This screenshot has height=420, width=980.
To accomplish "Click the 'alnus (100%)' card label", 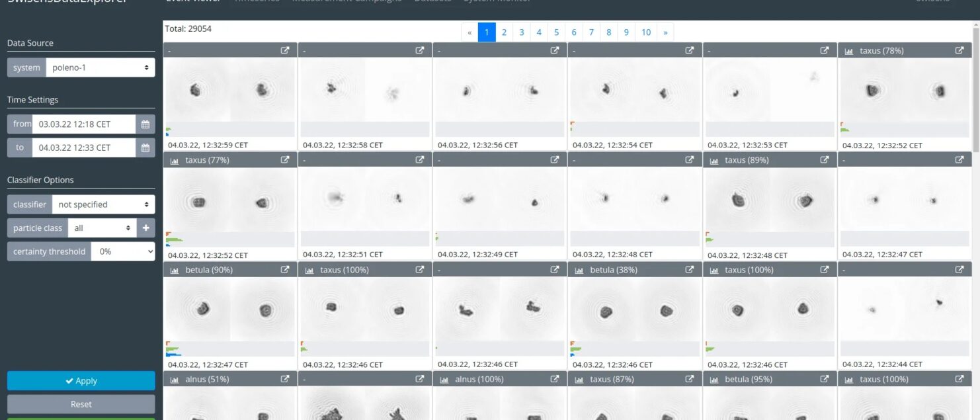I will (479, 379).
